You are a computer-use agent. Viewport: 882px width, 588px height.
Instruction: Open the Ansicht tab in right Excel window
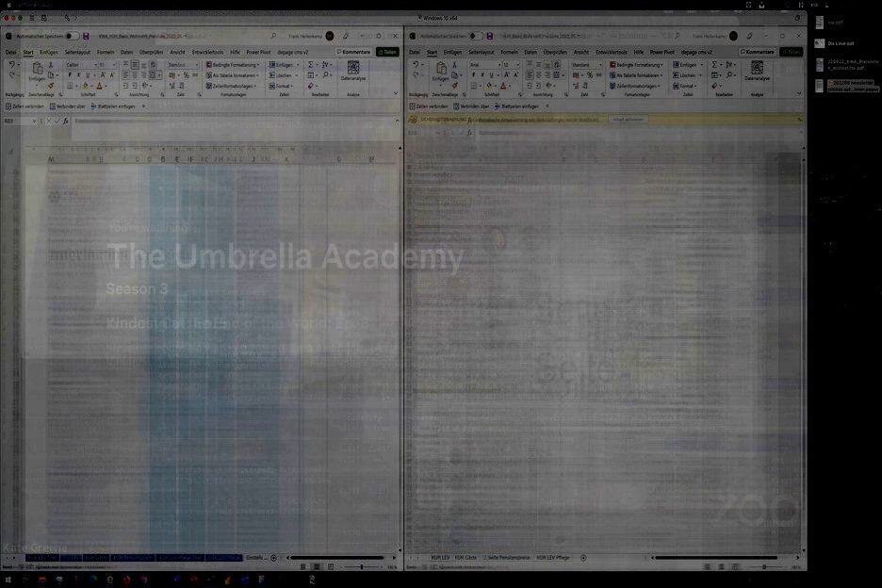[581, 52]
